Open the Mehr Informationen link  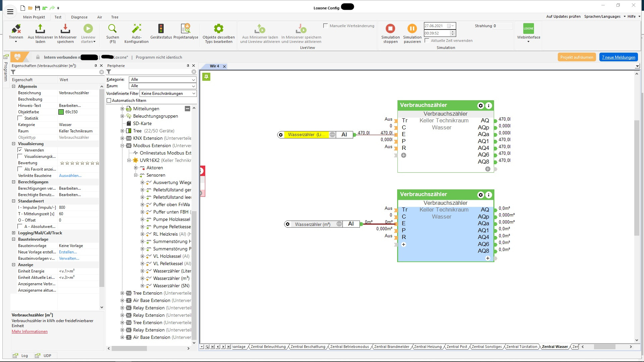pyautogui.click(x=30, y=331)
